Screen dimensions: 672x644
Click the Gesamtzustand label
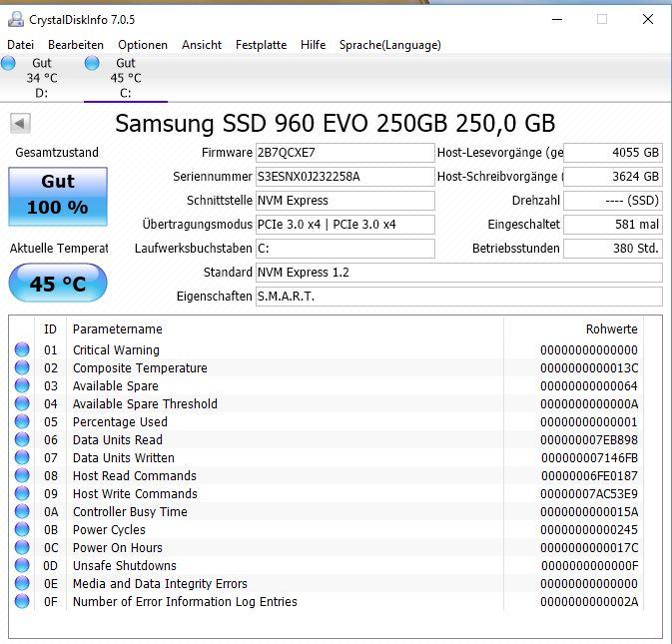tap(57, 153)
